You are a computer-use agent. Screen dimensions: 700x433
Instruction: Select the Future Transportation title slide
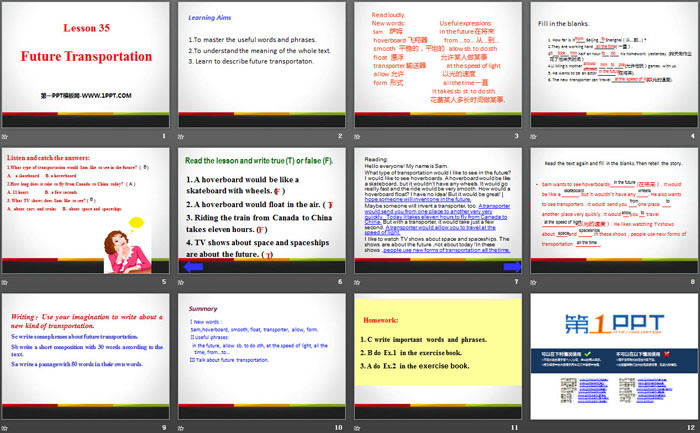[86, 63]
